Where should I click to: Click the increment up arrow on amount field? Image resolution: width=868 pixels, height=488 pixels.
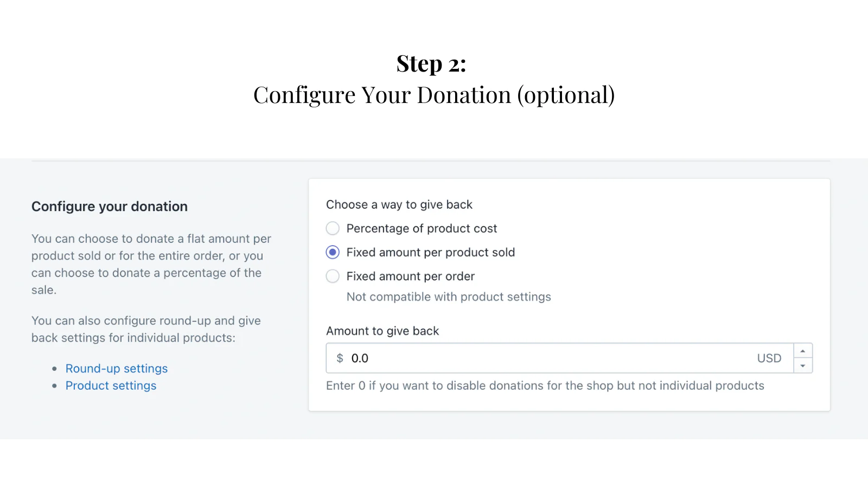[803, 351]
